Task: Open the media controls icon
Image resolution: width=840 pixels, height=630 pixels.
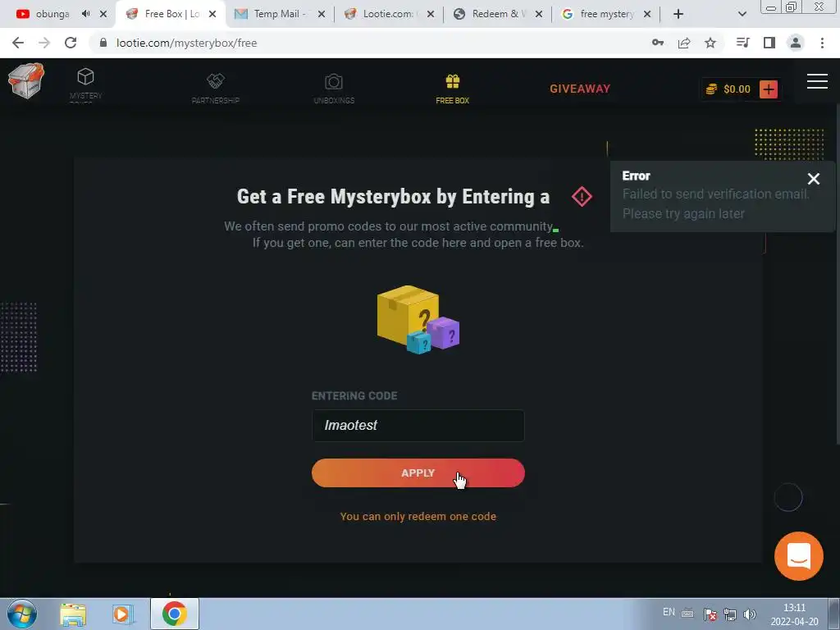Action: (x=742, y=43)
